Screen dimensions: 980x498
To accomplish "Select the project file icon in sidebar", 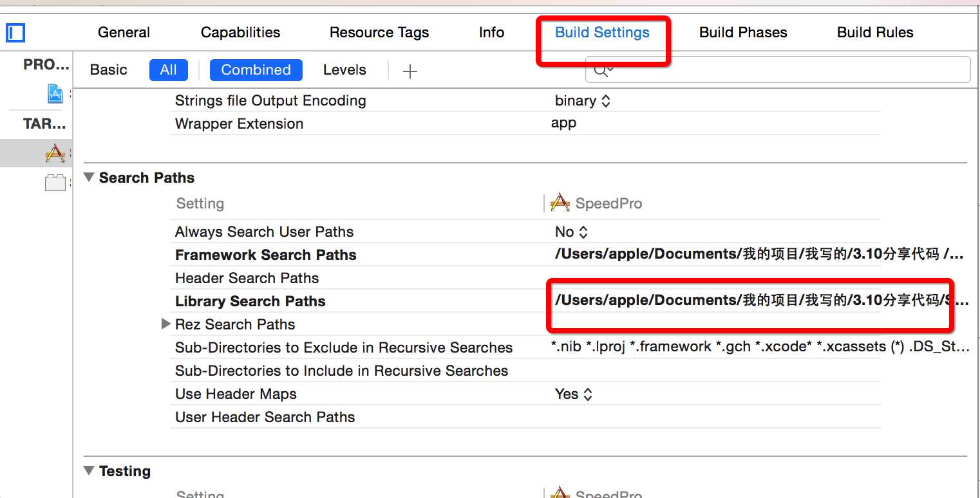I will click(56, 94).
